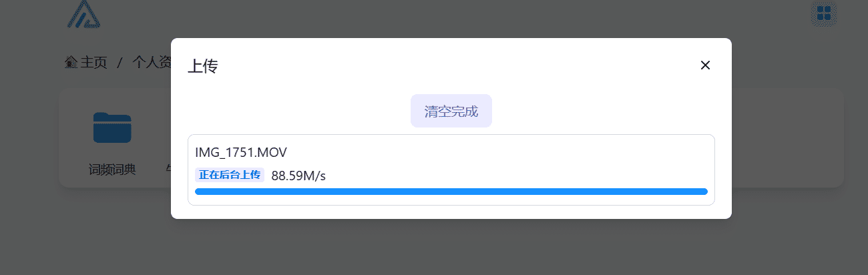Click the IMG_1751.MOV file name
The height and width of the screenshot is (275, 868).
(241, 152)
